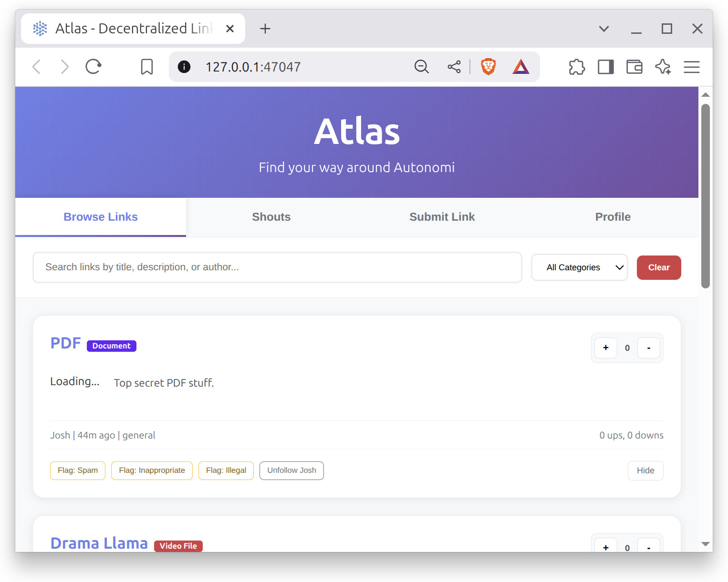Viewport: 728px width, 582px height.
Task: Click the zoom magnifier in address bar
Action: (x=422, y=67)
